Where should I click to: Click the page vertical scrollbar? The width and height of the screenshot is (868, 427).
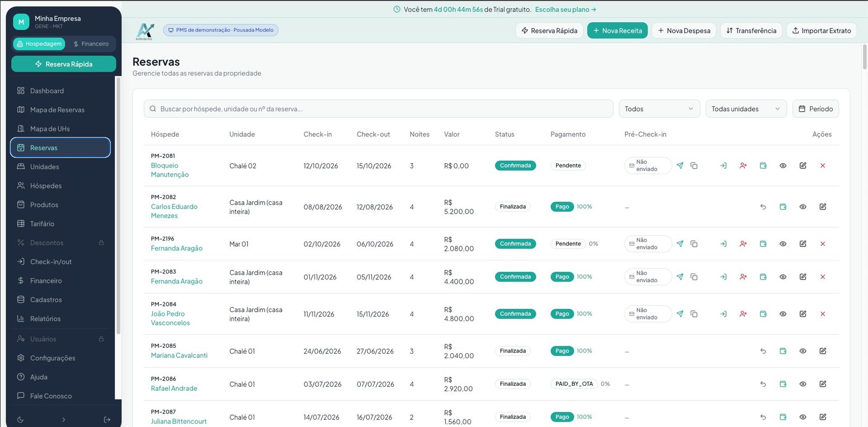865,57
